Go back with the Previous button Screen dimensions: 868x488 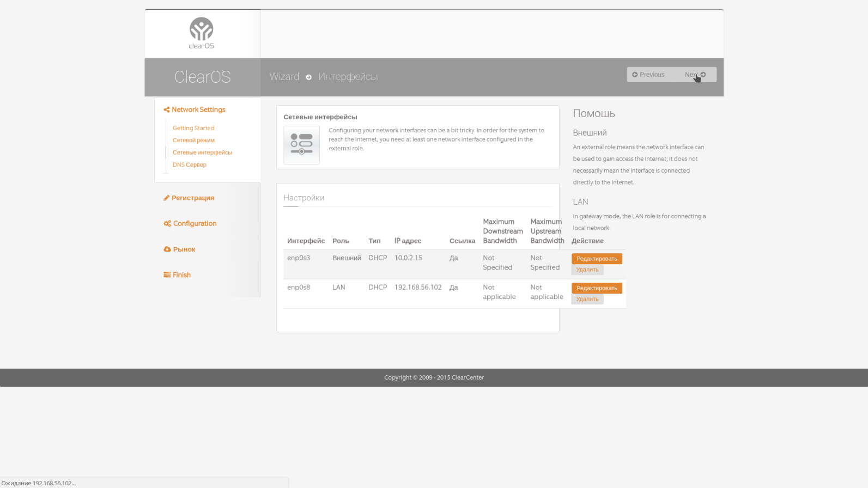648,75
